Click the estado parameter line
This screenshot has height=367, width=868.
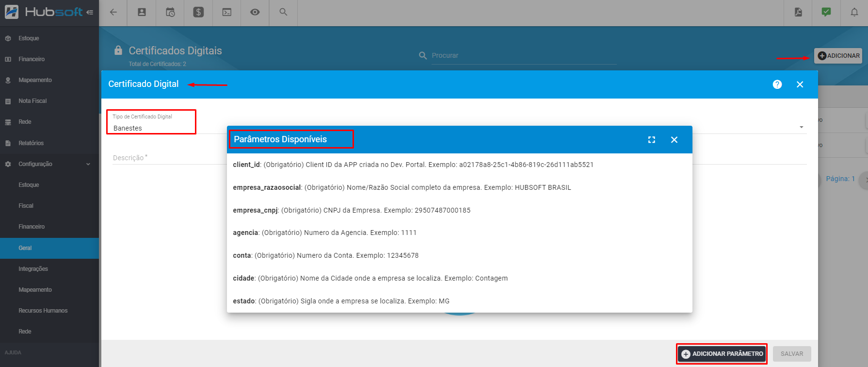(341, 301)
